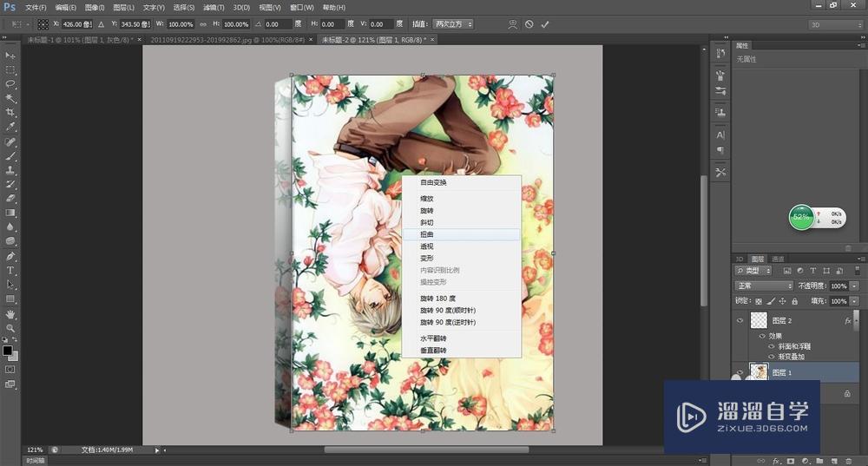Open the 不透明度 opacity dropdown arrow
Image resolution: width=868 pixels, height=466 pixels.
click(854, 286)
